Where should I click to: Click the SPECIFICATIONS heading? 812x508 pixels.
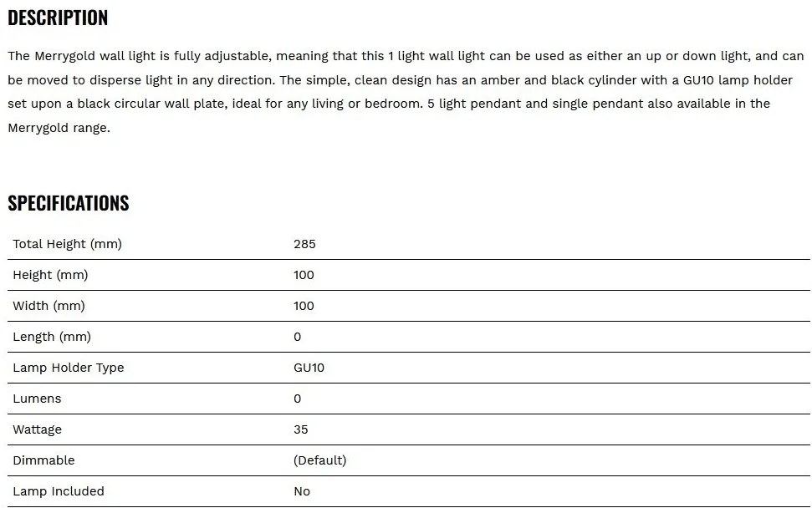pos(69,203)
